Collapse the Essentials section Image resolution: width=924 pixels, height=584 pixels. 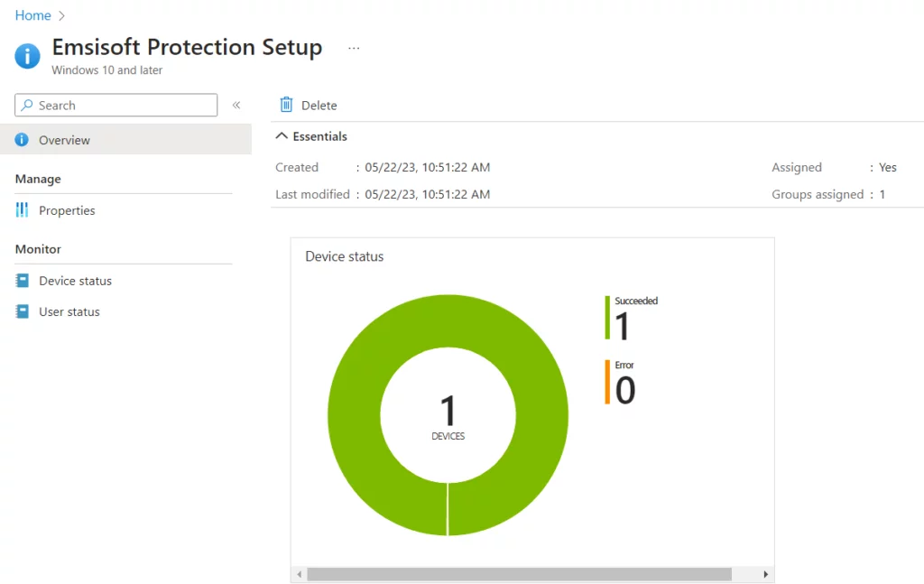[x=281, y=136]
